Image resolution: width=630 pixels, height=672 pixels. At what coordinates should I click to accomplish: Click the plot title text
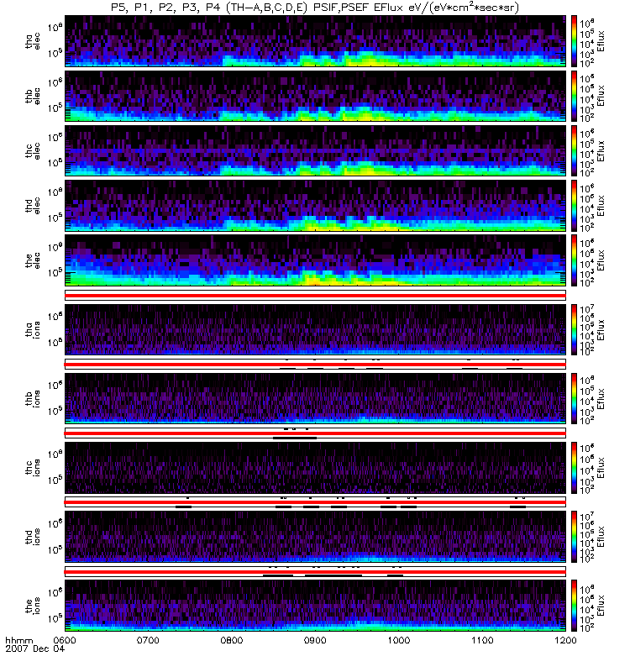tap(315, 8)
